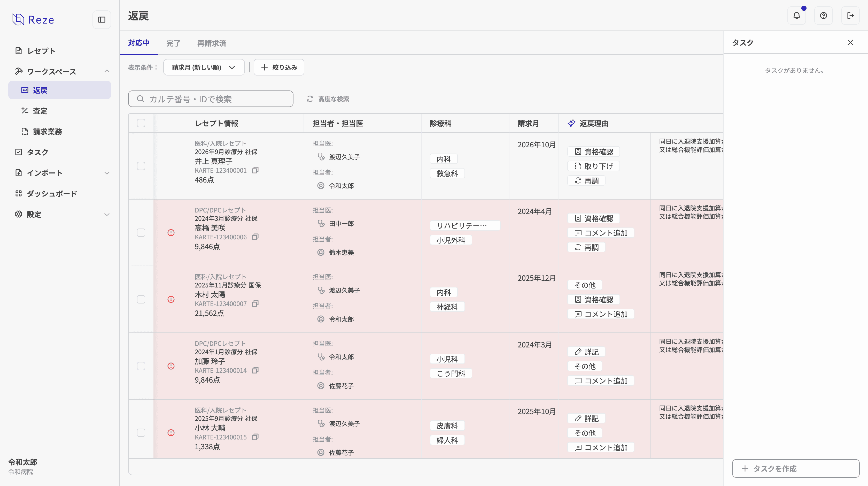This screenshot has width=868, height=486.
Task: Click the sparkle icon beside 返戻理由
Action: pos(571,123)
